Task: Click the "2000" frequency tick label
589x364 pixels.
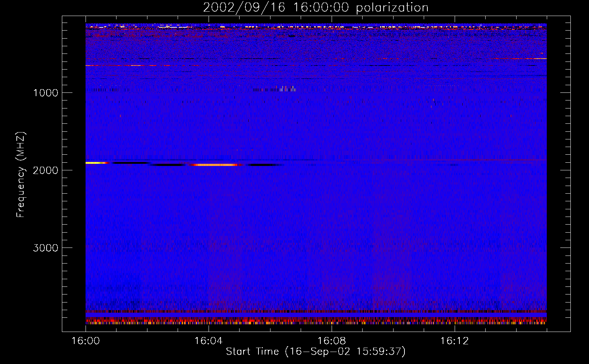Action: click(x=46, y=170)
